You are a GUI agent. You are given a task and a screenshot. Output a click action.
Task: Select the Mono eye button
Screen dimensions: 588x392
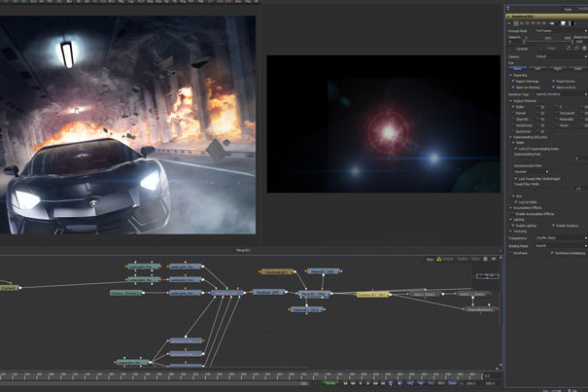click(x=517, y=69)
